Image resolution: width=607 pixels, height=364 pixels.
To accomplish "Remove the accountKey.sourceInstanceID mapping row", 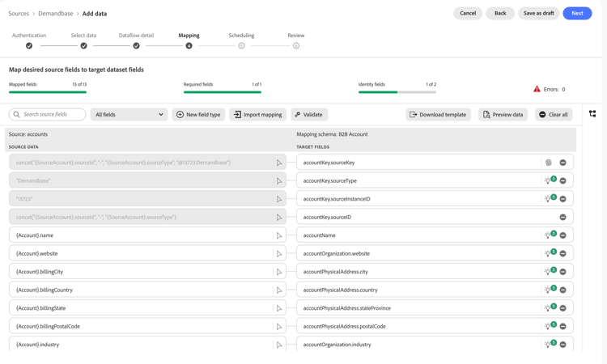I will (x=562, y=199).
